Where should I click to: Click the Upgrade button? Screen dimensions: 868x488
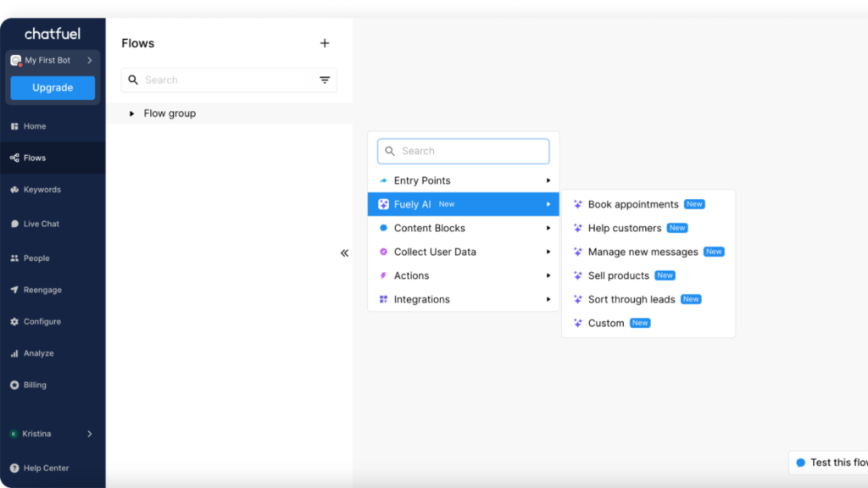pos(53,87)
